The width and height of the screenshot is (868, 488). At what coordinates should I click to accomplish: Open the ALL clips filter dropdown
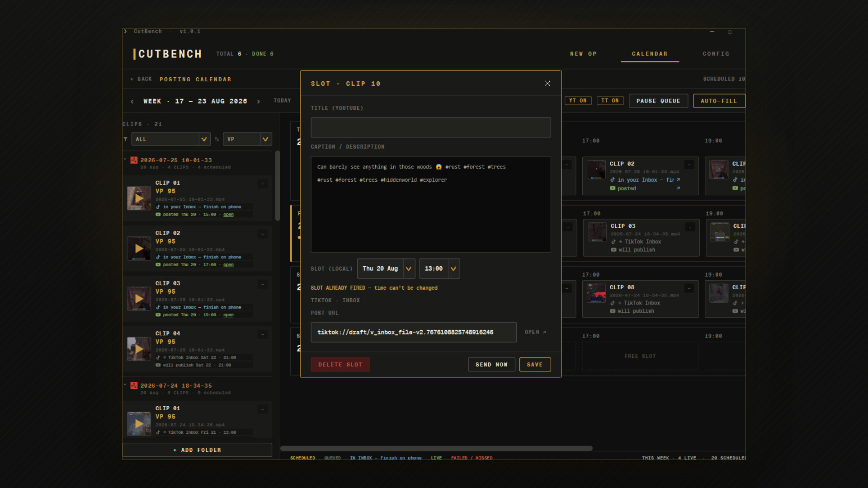[171, 139]
